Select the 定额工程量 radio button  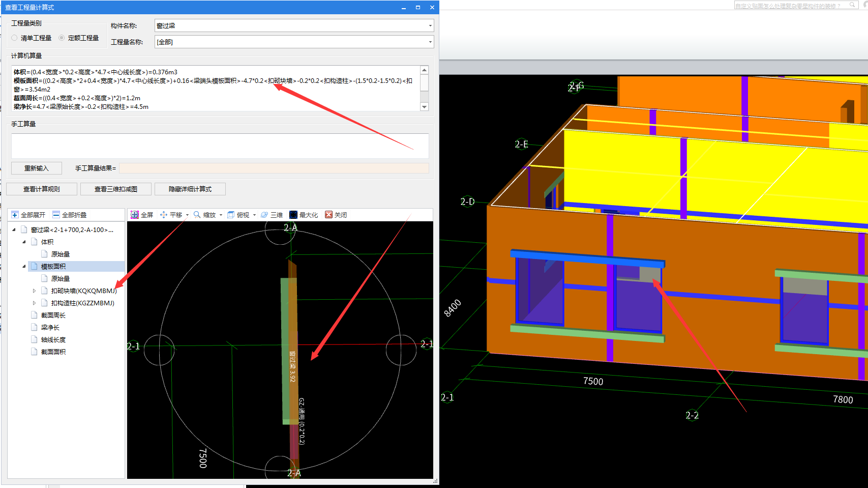click(x=62, y=38)
